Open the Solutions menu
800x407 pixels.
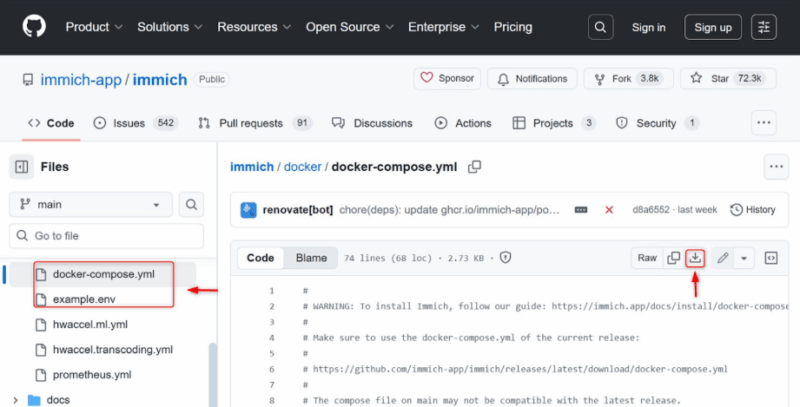click(169, 27)
